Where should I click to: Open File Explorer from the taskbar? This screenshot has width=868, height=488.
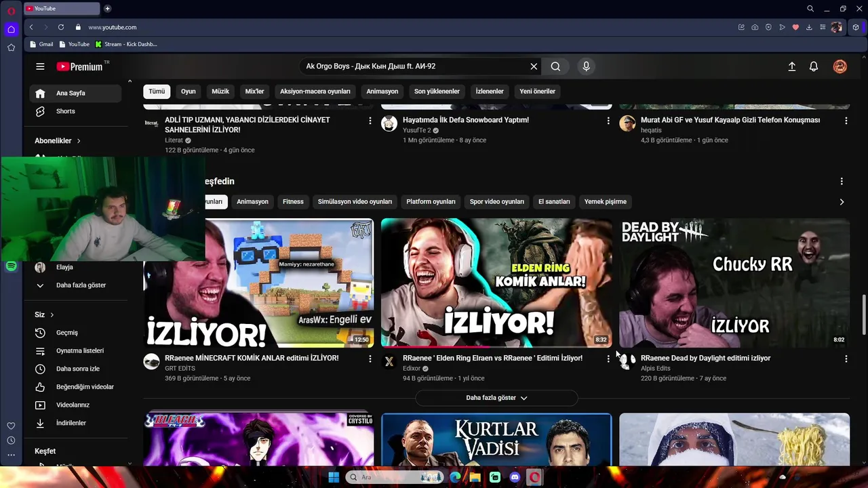475,477
